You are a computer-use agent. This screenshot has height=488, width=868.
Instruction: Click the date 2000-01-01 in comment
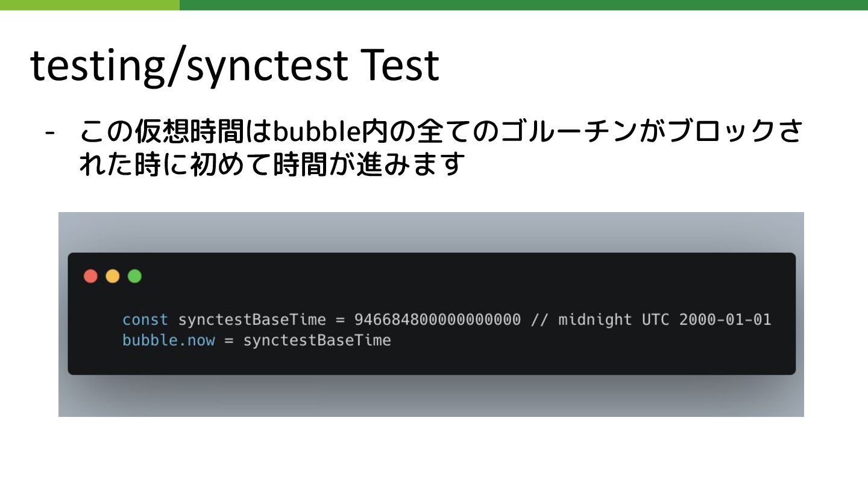[725, 319]
